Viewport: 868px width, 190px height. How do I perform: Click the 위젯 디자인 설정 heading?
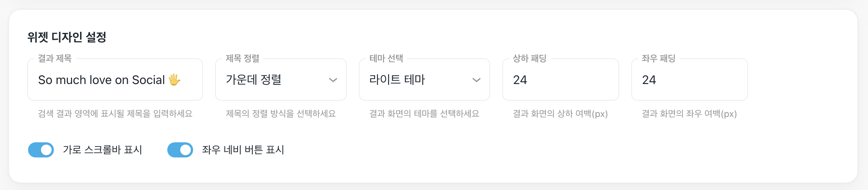click(x=67, y=37)
